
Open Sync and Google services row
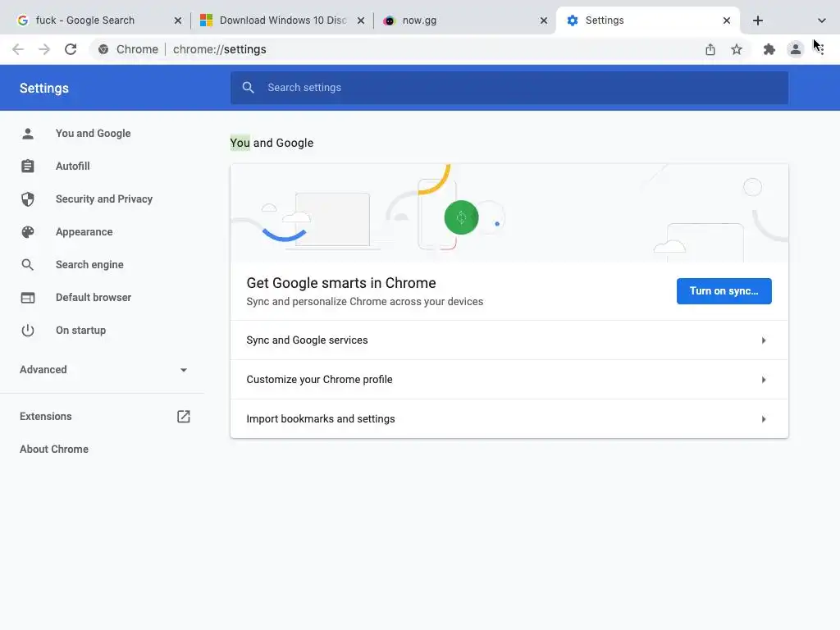(x=509, y=340)
